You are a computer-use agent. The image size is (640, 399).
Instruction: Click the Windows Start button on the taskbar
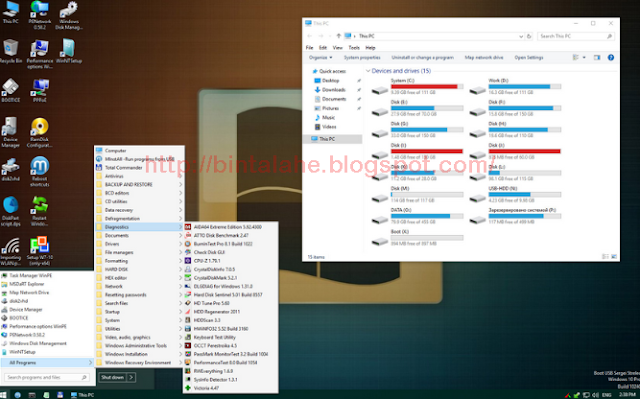pyautogui.click(x=3, y=395)
